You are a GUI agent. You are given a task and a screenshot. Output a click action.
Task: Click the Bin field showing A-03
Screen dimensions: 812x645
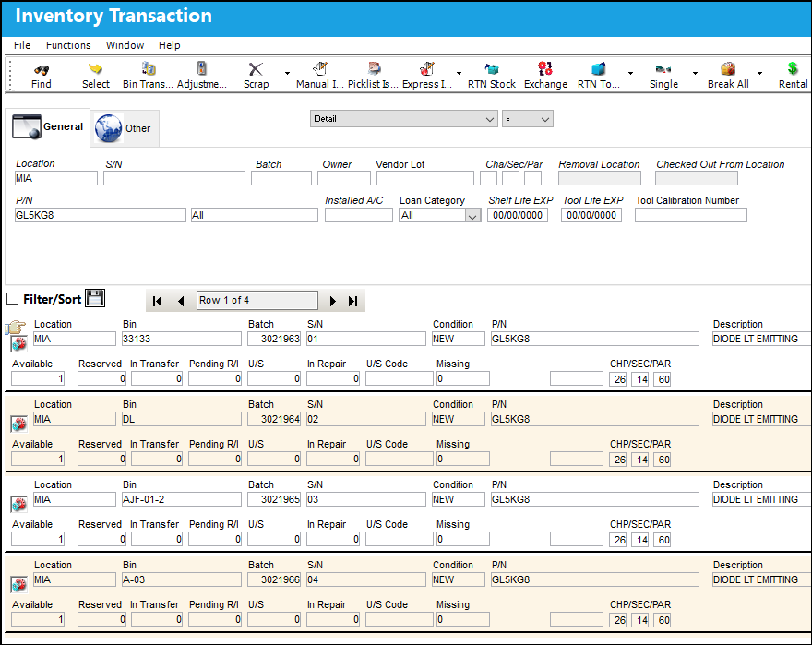click(x=181, y=579)
